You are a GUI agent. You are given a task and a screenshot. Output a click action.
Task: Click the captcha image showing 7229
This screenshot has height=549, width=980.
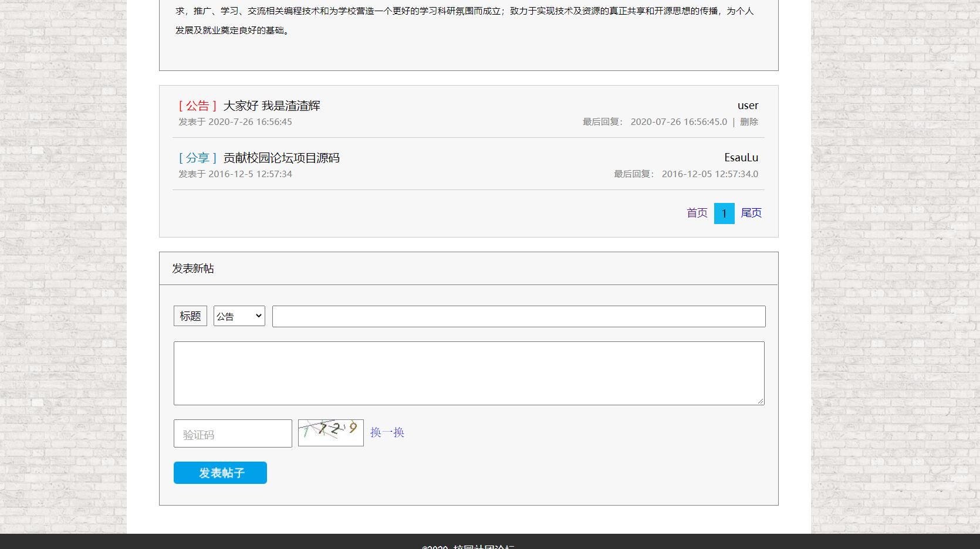tap(330, 432)
